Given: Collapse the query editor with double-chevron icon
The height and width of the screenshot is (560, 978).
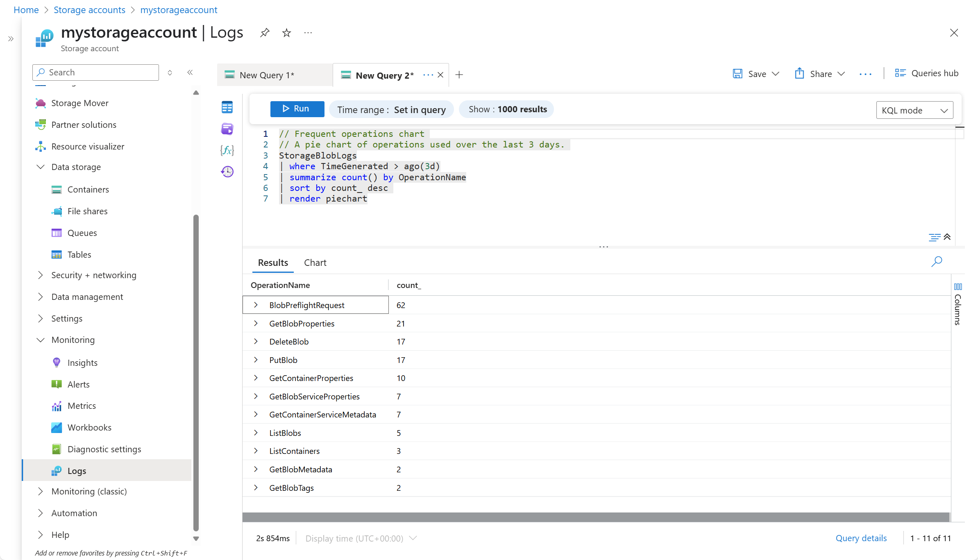Looking at the screenshot, I should click(947, 237).
